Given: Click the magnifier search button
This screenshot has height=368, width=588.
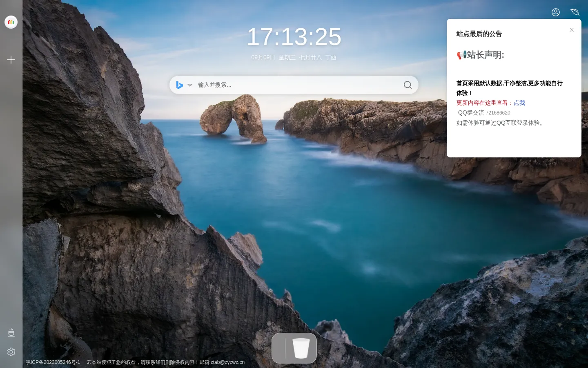Looking at the screenshot, I should 408,85.
